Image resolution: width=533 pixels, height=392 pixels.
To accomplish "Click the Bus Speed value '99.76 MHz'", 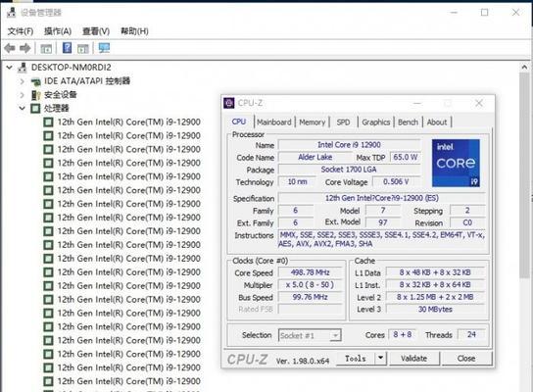I will point(310,297).
